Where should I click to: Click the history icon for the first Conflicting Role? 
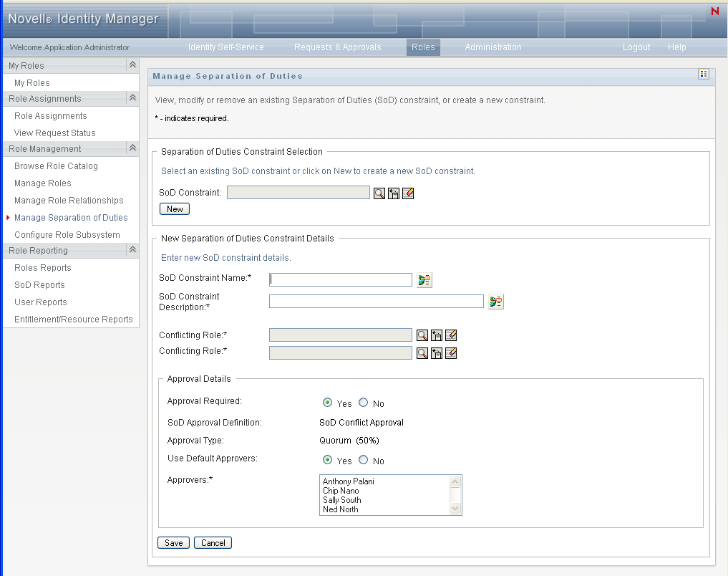437,335
